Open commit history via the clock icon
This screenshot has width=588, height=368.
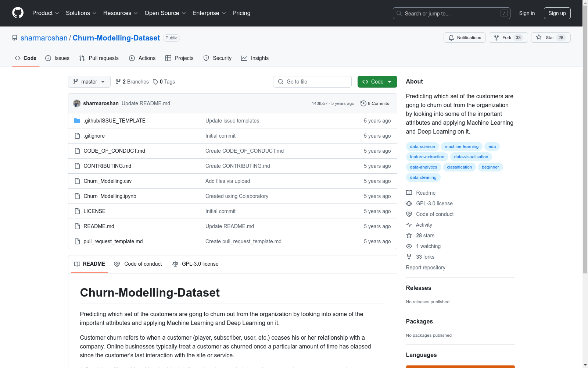click(363, 103)
